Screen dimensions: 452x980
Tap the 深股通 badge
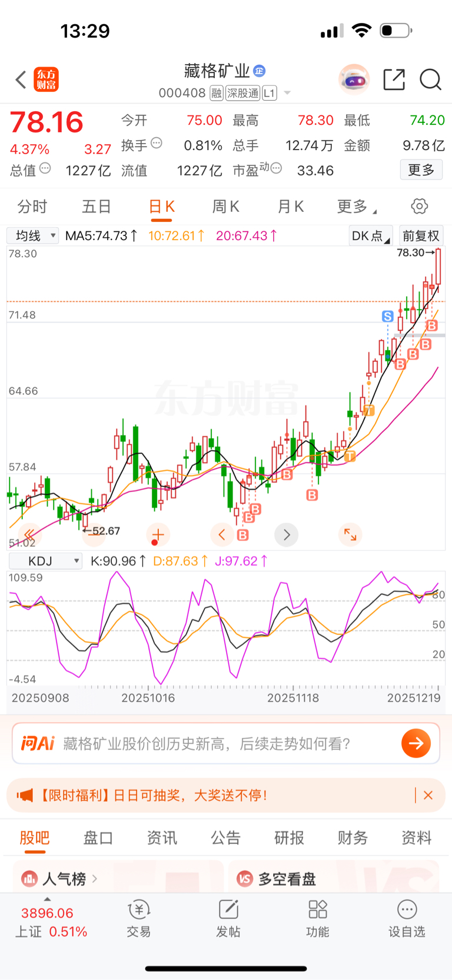[x=243, y=93]
